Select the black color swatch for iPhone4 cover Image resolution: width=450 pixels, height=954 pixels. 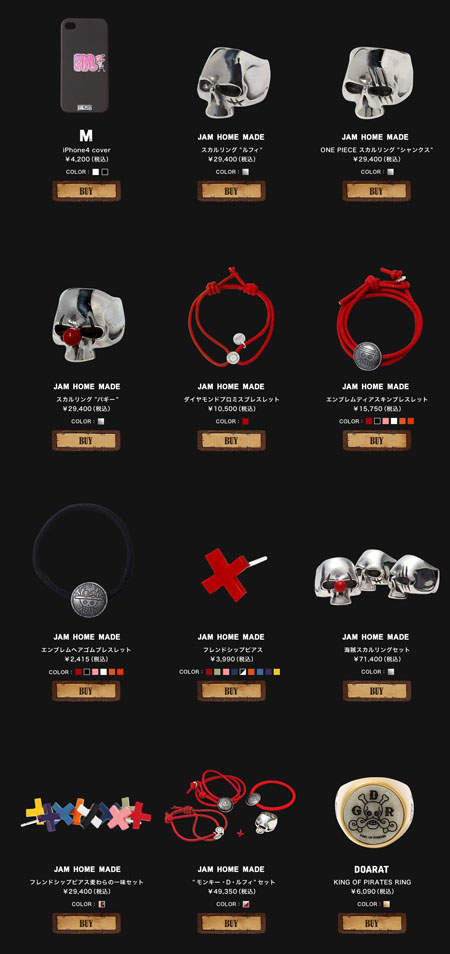[x=105, y=172]
